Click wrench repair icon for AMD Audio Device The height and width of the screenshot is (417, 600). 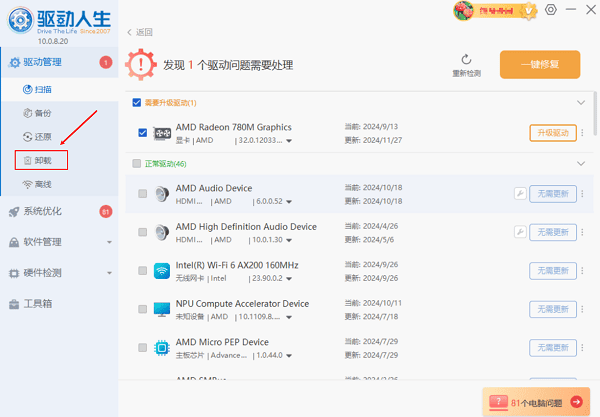(x=520, y=194)
